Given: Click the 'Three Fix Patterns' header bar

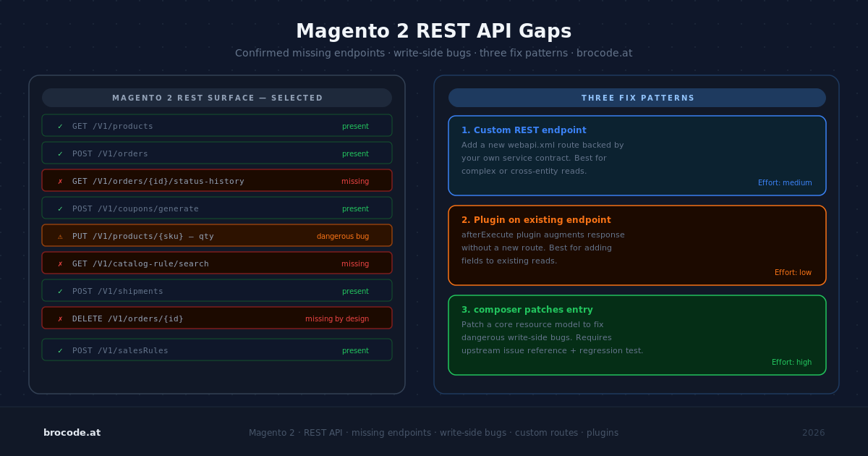Looking at the screenshot, I should tap(637, 98).
